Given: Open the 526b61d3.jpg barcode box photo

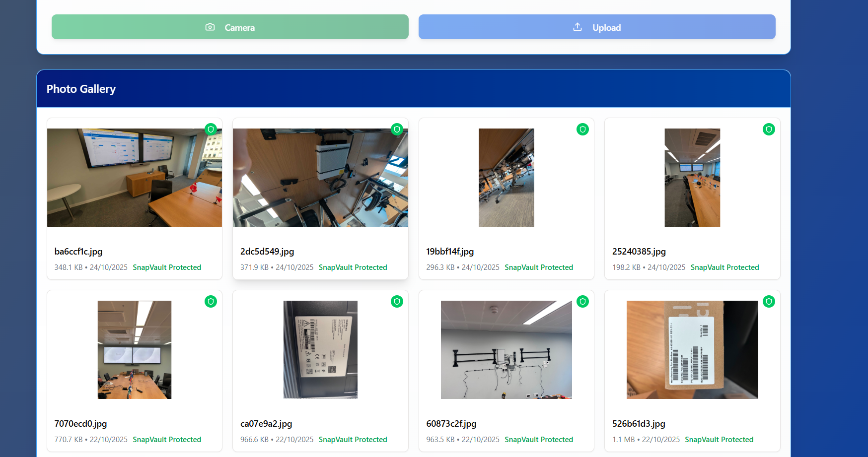Looking at the screenshot, I should point(692,350).
